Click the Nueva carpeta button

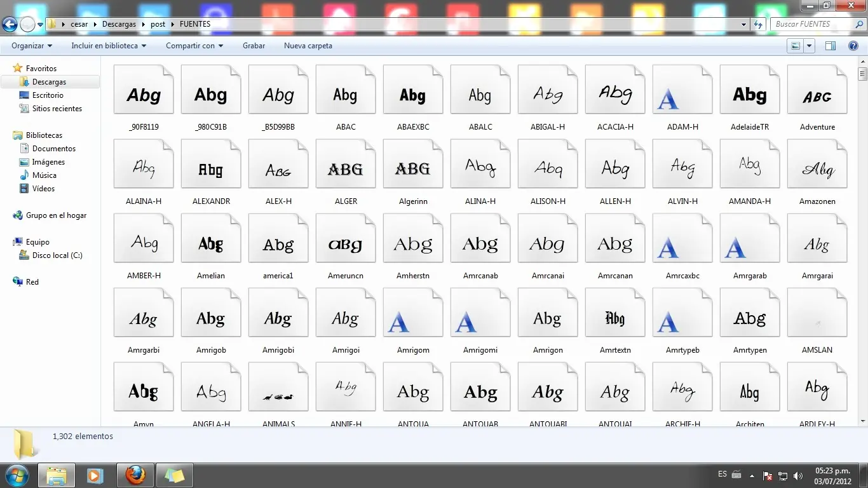308,46
